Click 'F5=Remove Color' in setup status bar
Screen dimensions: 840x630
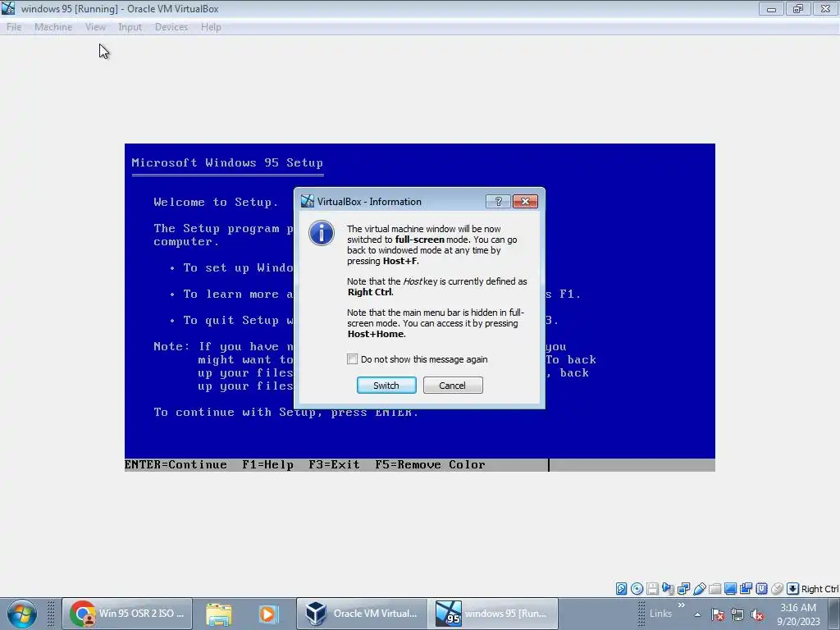tap(430, 464)
